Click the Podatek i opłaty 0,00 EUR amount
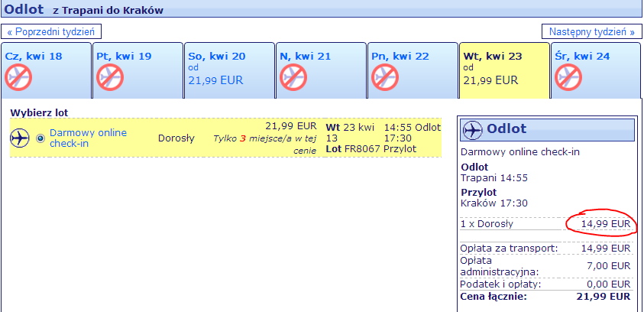This screenshot has width=644, height=312. tap(609, 284)
